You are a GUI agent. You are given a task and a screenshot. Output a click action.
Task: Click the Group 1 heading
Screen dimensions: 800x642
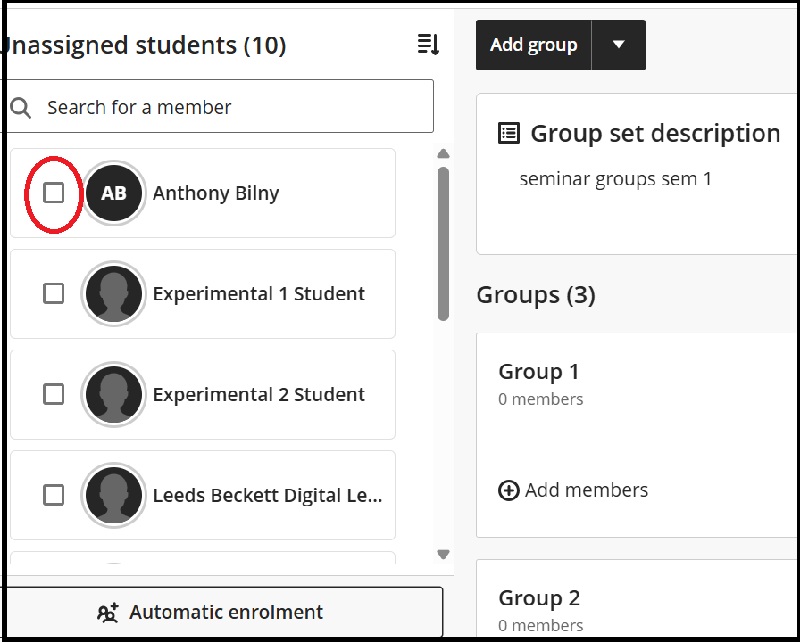(539, 372)
